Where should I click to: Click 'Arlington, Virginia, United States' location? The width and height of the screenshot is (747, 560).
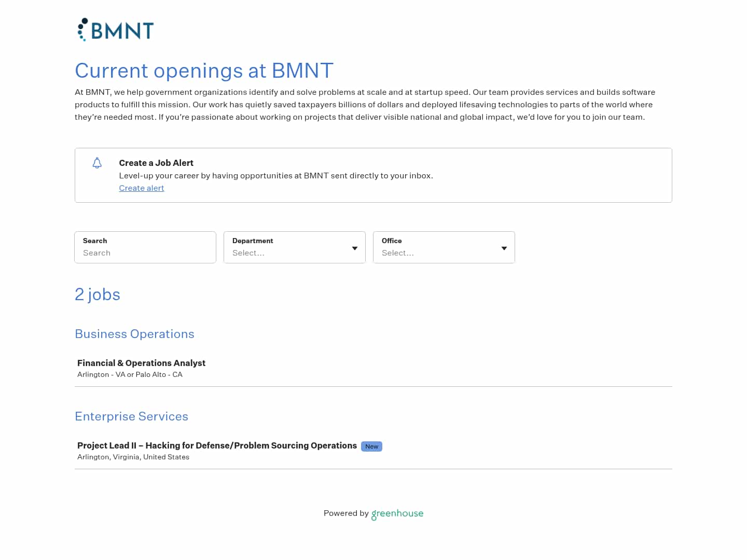coord(133,457)
